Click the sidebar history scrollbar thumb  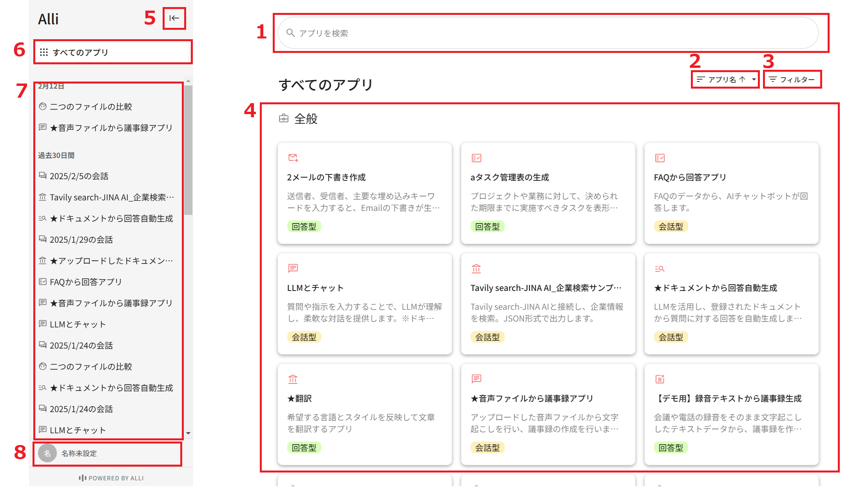coord(188,149)
